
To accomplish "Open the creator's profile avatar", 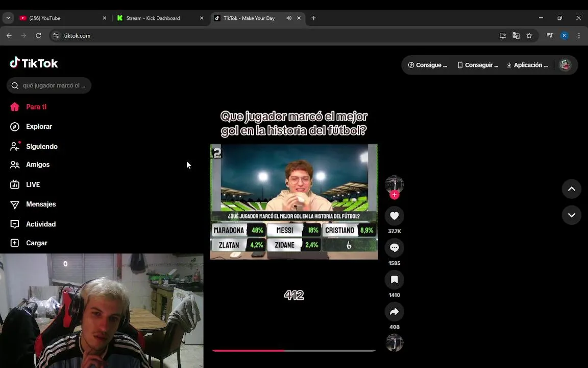I will [x=394, y=185].
